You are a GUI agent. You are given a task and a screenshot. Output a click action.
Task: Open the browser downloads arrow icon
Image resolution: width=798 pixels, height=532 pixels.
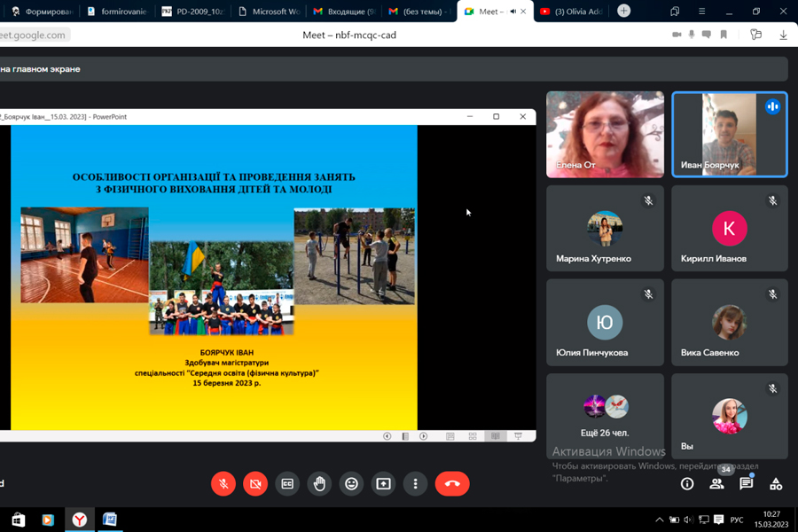[783, 35]
